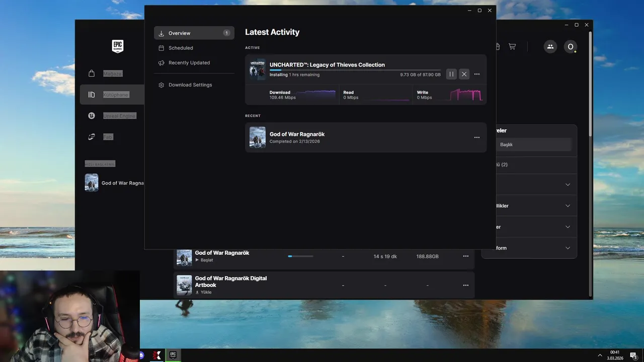
Task: Select the installed filter showing (2)
Action: pyautogui.click(x=536, y=165)
